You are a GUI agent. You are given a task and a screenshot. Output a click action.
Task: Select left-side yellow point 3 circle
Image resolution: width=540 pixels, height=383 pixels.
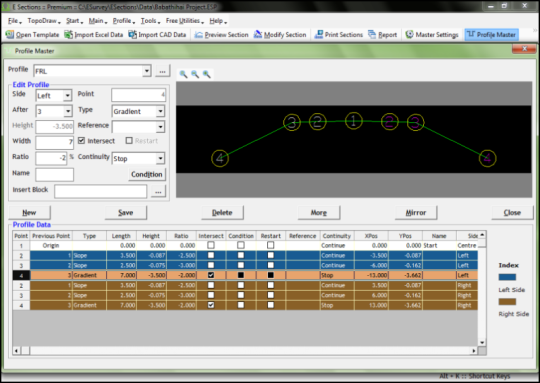point(292,122)
